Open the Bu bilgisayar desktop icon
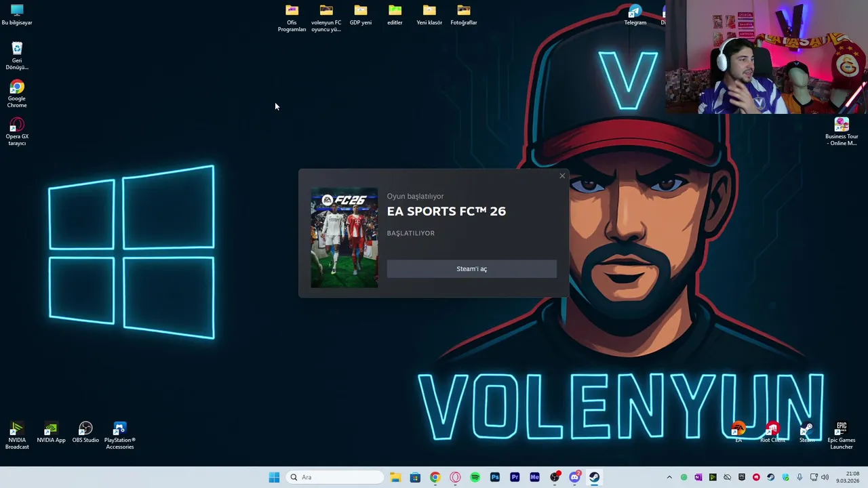The height and width of the screenshot is (488, 868). point(17,15)
